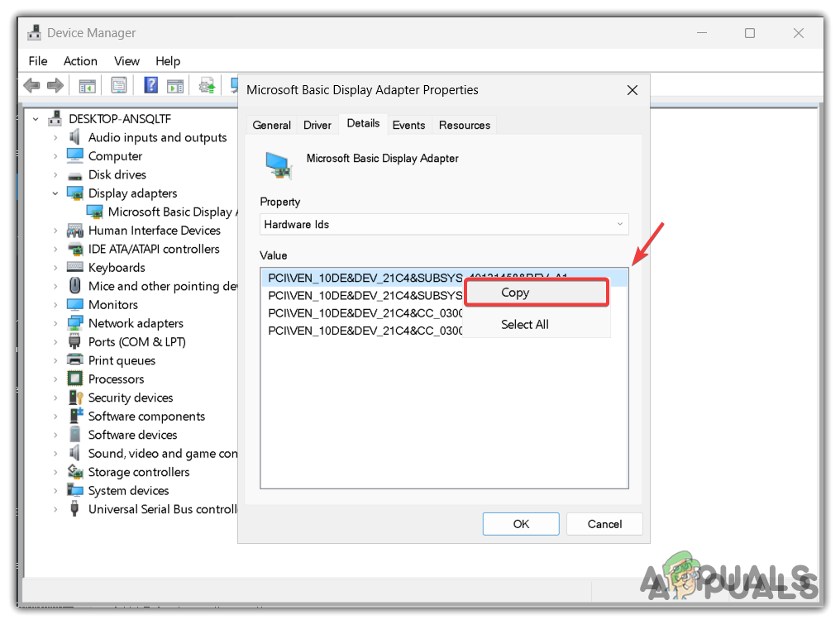
Task: Select the Keyboards icon
Action: (x=75, y=267)
